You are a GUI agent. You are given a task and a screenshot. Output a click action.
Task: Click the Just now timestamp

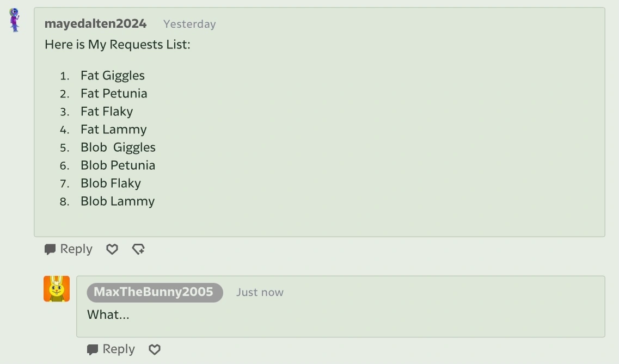[260, 292]
